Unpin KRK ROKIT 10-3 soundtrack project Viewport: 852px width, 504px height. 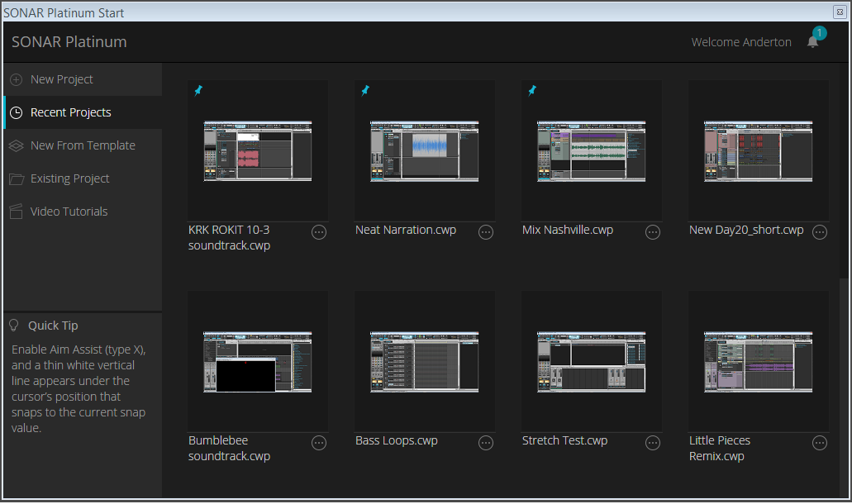[198, 91]
